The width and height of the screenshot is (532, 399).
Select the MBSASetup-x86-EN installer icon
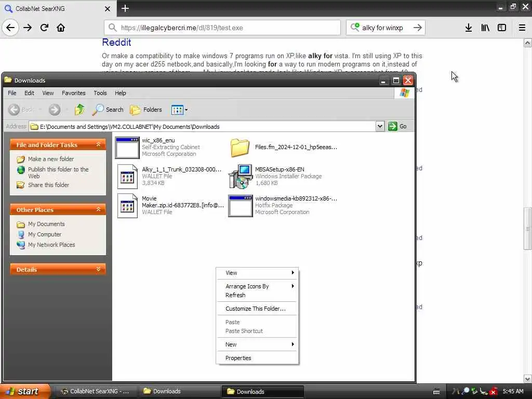[x=241, y=177]
